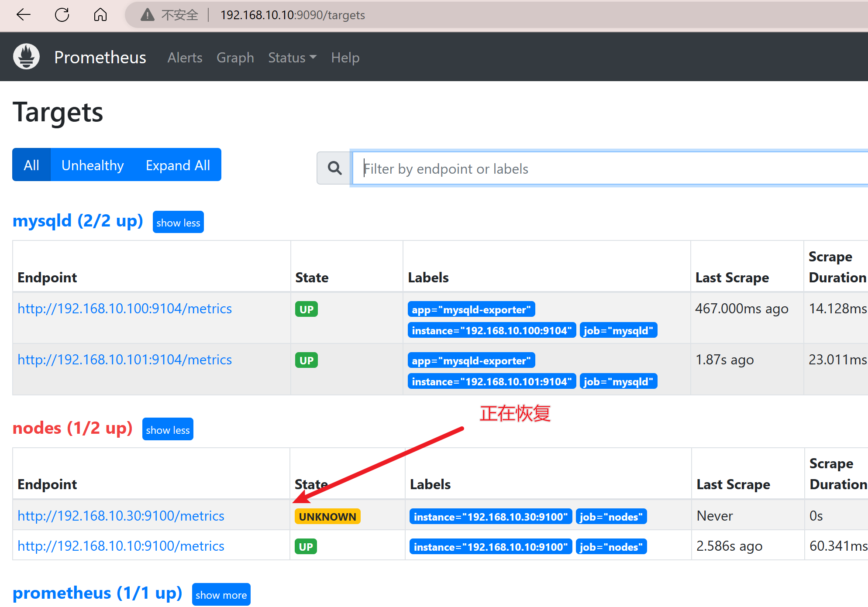
Task: Click UP badge for 192.168.10.100:9104
Action: 307,309
